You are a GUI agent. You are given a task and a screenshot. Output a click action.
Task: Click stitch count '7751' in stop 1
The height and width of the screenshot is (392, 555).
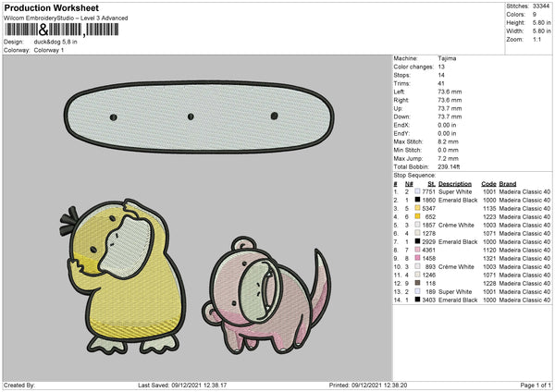(x=428, y=191)
